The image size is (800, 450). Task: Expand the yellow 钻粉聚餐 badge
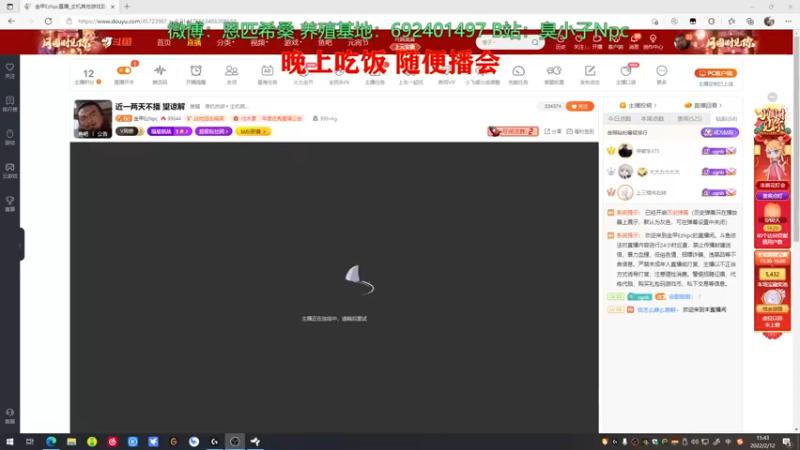point(253,131)
